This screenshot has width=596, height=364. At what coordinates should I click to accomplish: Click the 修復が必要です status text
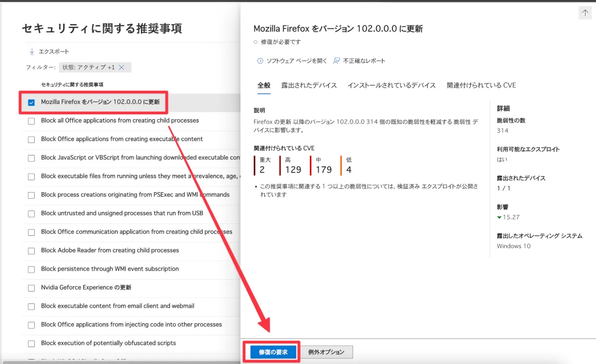pyautogui.click(x=281, y=42)
